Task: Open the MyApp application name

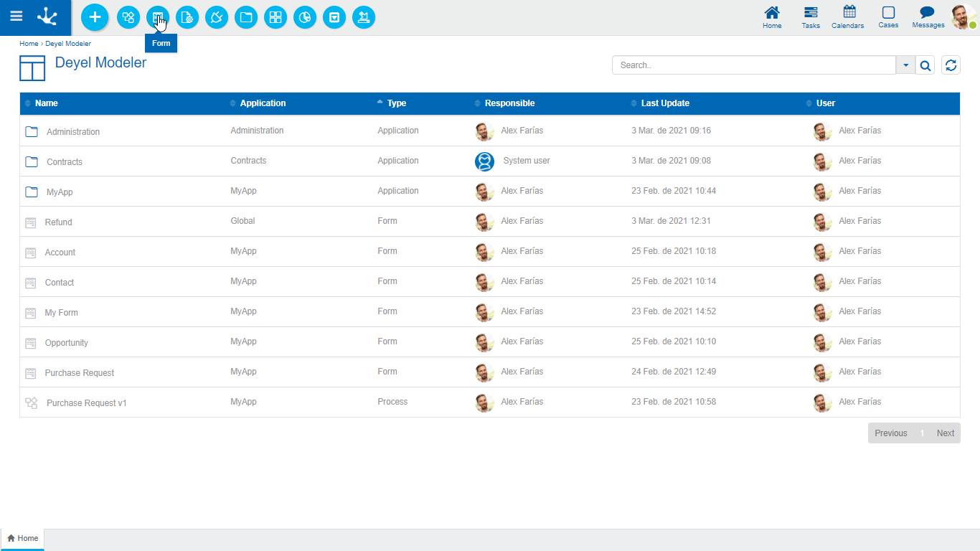Action: (x=60, y=192)
